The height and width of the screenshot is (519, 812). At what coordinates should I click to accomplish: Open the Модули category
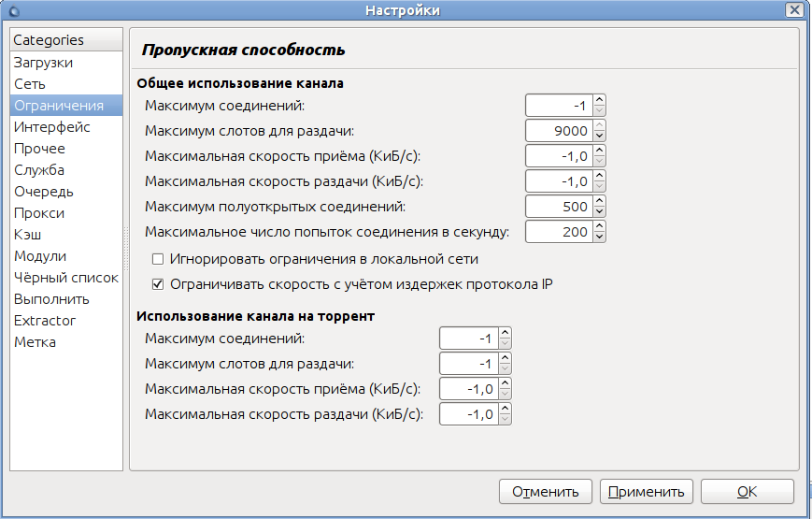tap(66, 256)
